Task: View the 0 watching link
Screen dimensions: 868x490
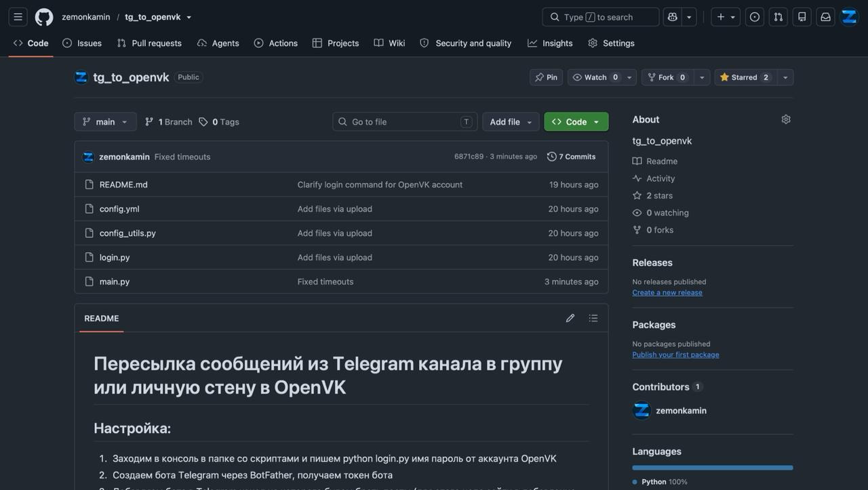Action: (660, 213)
